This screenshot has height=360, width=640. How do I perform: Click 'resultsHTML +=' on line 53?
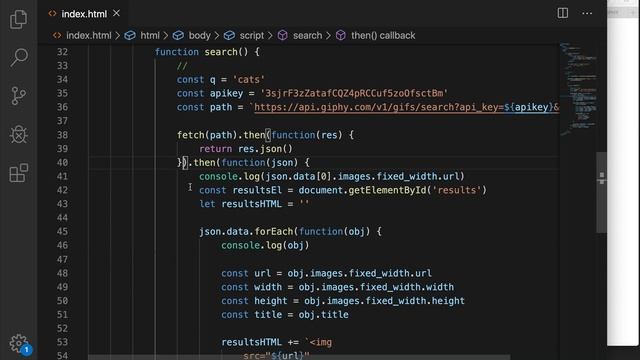[260, 342]
